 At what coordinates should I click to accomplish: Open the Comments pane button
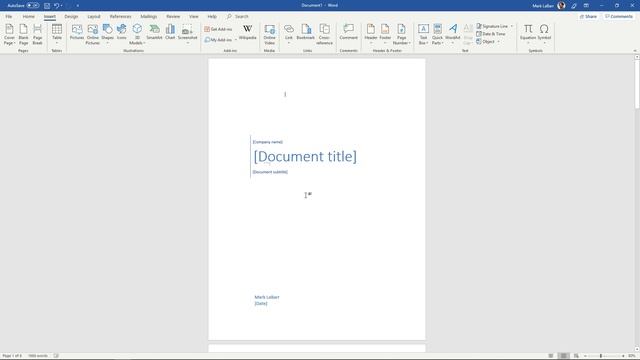coord(619,16)
